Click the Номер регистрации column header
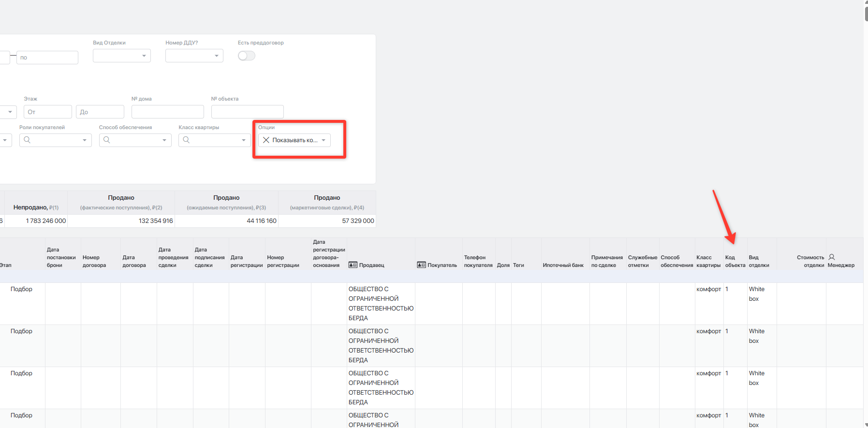This screenshot has height=428, width=868. pos(283,261)
